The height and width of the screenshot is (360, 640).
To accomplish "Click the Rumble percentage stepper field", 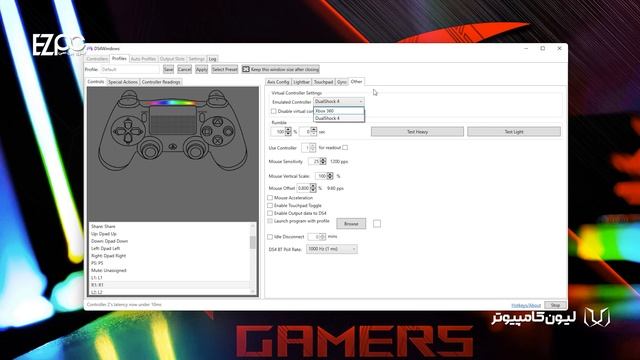I will (281, 132).
